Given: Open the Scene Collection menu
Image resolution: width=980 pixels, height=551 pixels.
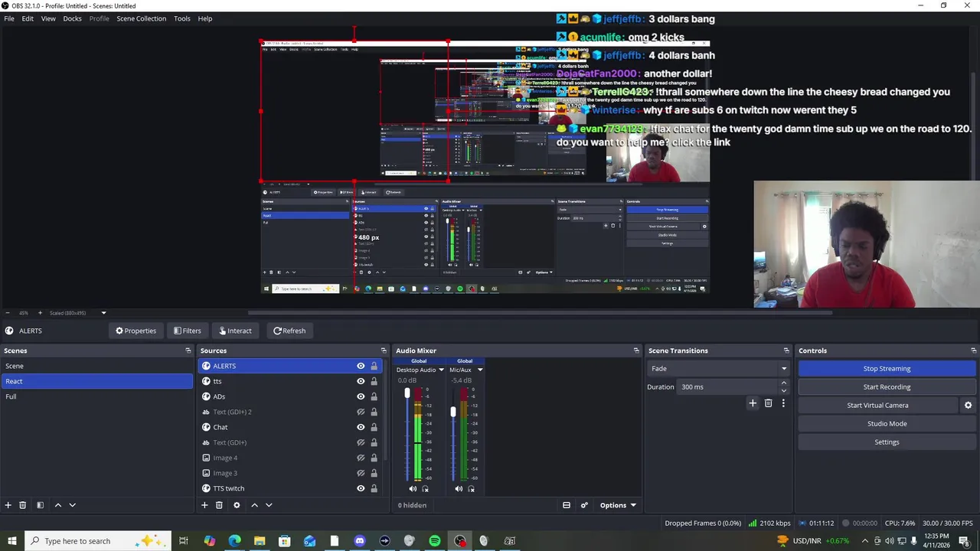Looking at the screenshot, I should (141, 18).
